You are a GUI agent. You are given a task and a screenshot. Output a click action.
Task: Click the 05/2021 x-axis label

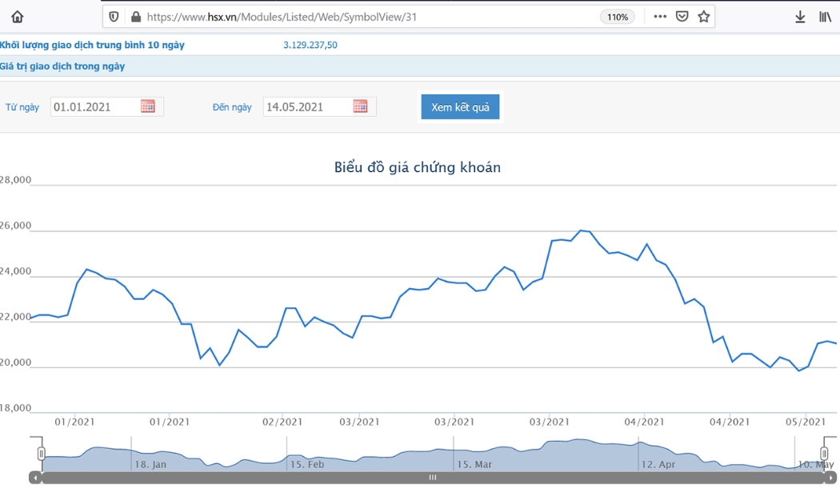[x=806, y=422]
